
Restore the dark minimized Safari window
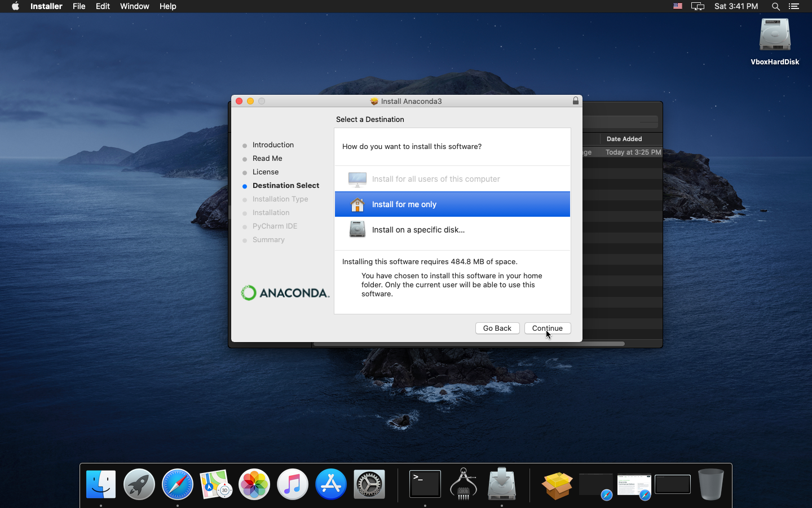point(596,486)
